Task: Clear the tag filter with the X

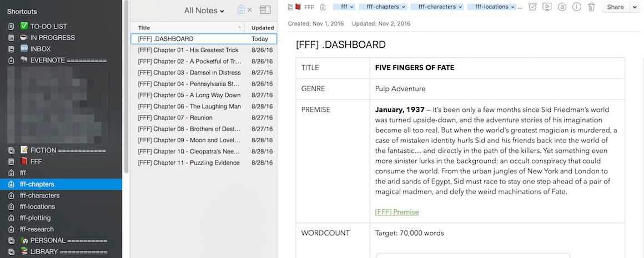Action: 249,10
